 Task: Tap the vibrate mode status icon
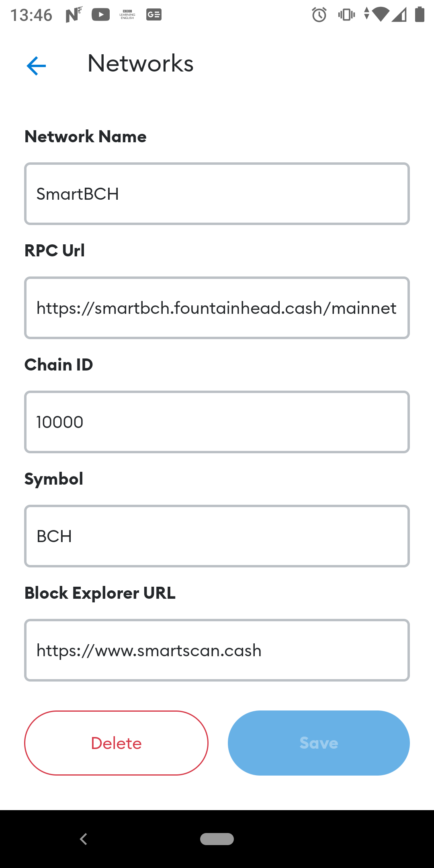346,15
